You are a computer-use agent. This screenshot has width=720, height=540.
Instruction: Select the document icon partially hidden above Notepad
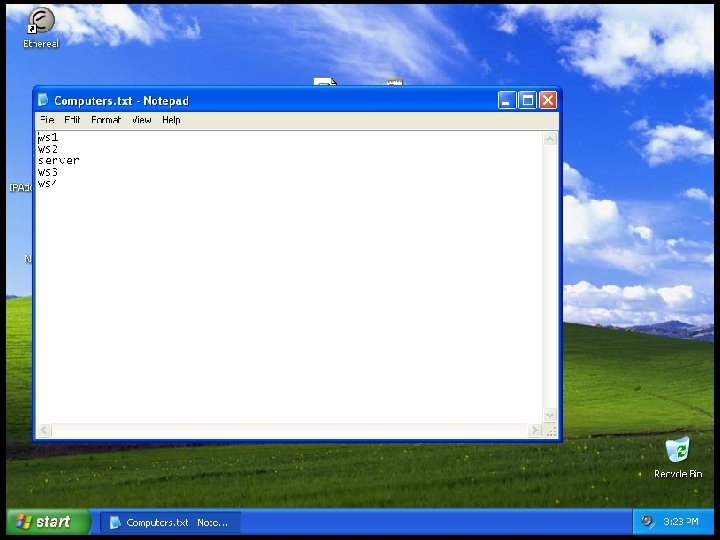[325, 82]
